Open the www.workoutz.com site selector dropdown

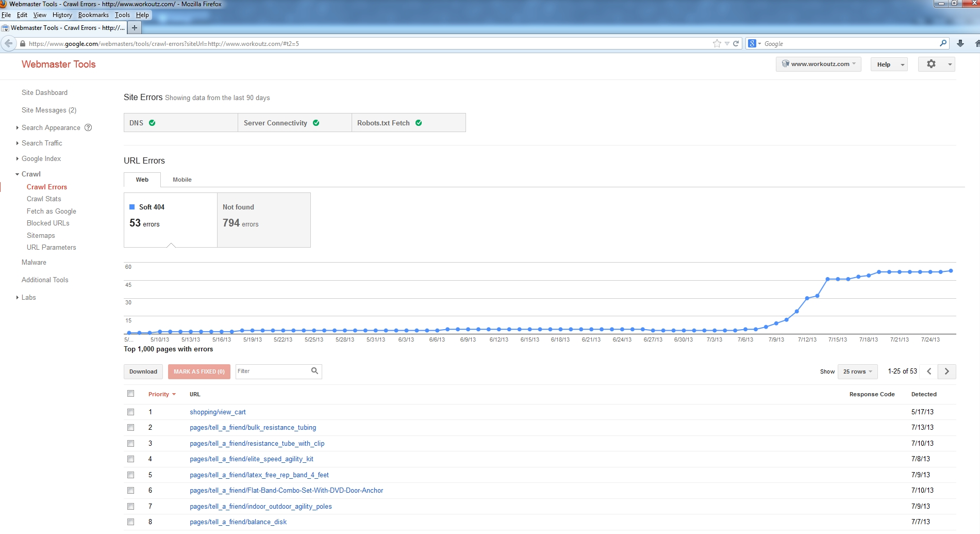(x=818, y=64)
